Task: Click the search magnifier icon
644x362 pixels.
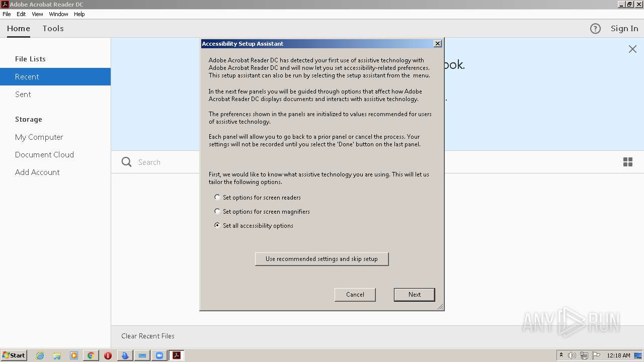Action: click(x=127, y=162)
